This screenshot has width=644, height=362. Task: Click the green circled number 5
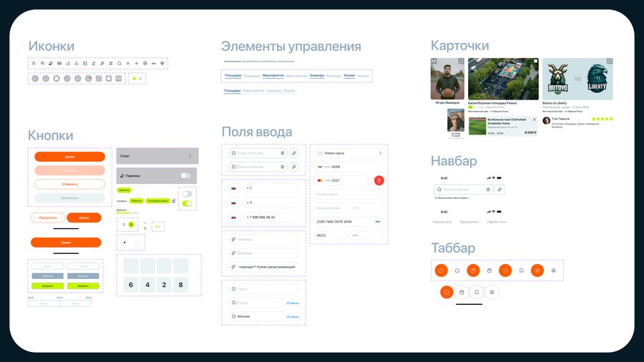(x=131, y=225)
